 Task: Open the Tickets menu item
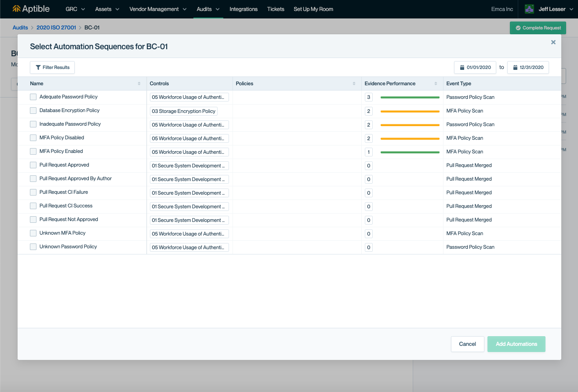pyautogui.click(x=276, y=9)
